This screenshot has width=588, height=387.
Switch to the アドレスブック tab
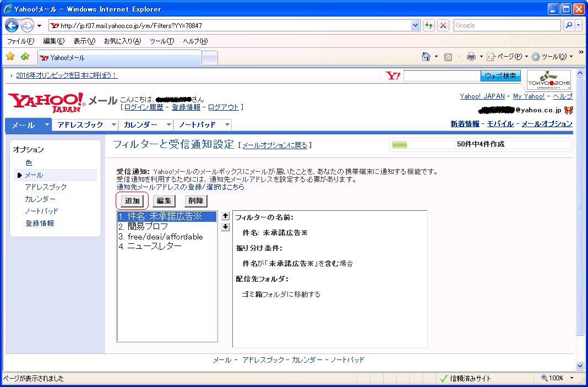point(80,125)
